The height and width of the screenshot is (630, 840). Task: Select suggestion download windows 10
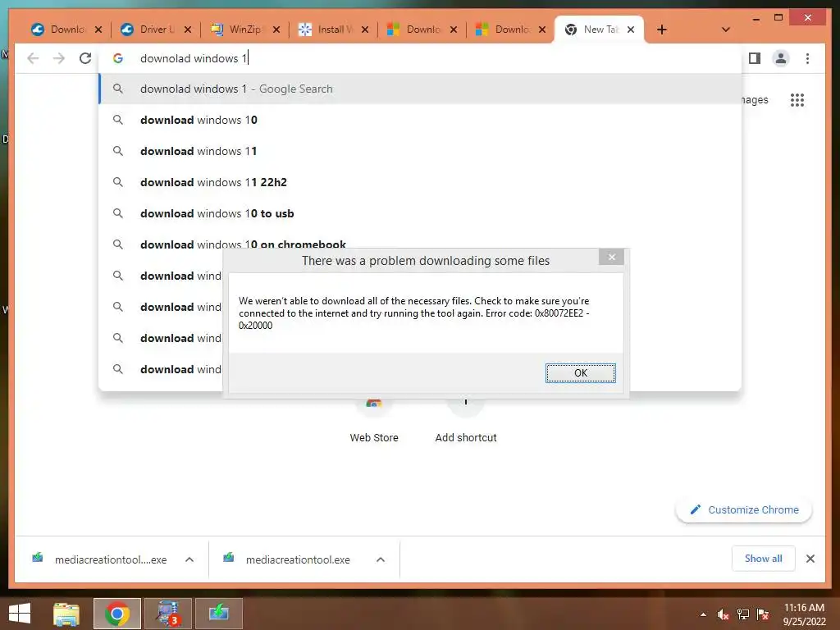click(x=420, y=120)
